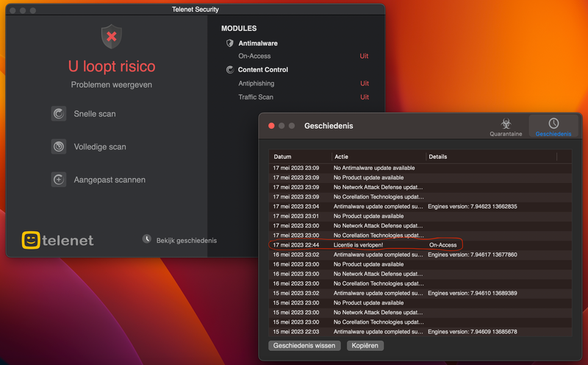Viewport: 588px width, 365px height.
Task: Toggle Antiphishing Uit status
Action: pos(364,83)
